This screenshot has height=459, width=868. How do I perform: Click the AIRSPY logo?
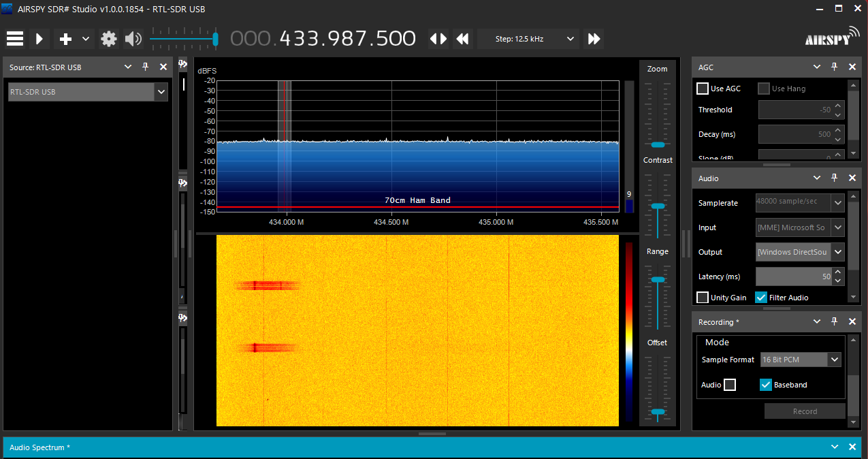pos(831,37)
